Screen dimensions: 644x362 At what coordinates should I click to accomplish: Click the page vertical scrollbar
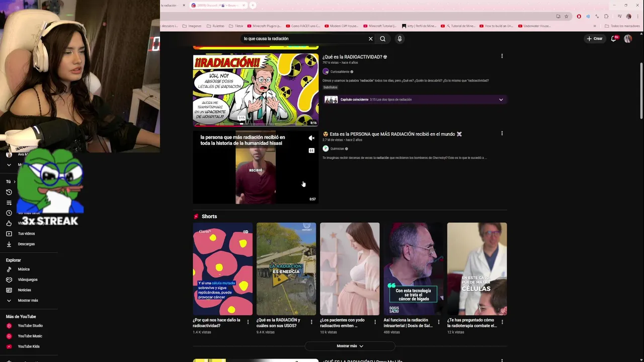[641, 90]
